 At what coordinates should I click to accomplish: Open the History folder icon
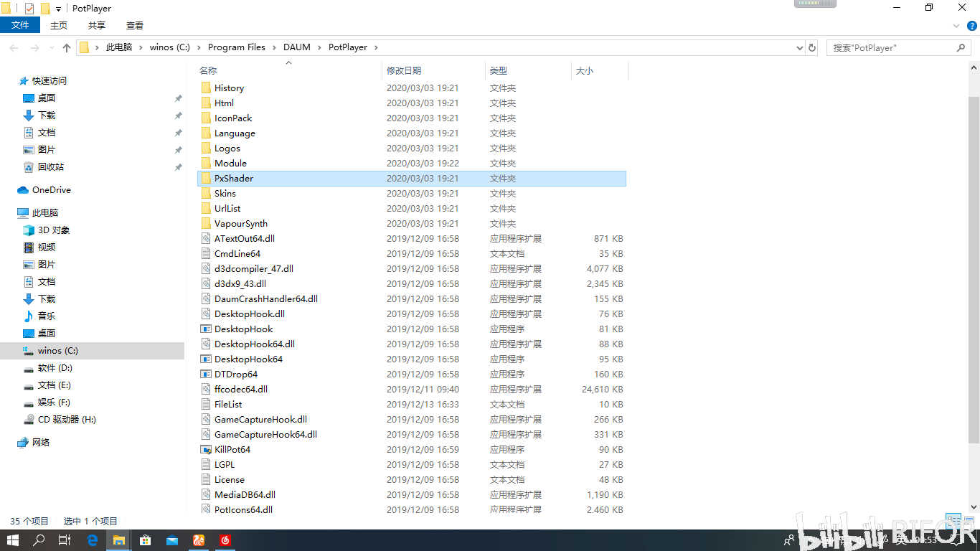[206, 88]
